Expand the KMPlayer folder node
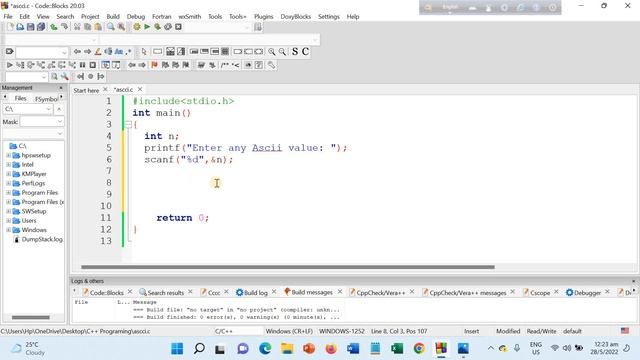 pos(8,174)
